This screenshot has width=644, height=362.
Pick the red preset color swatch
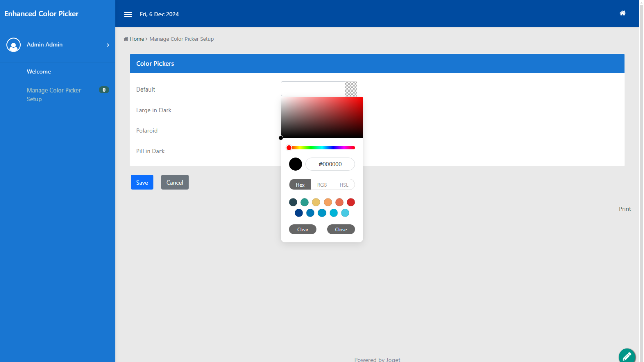[351, 202]
